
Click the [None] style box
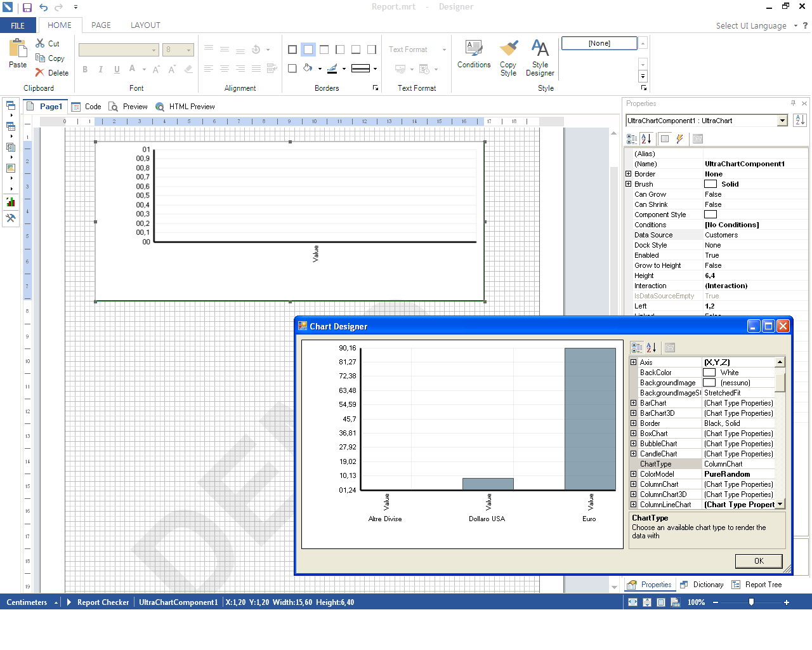tap(599, 43)
